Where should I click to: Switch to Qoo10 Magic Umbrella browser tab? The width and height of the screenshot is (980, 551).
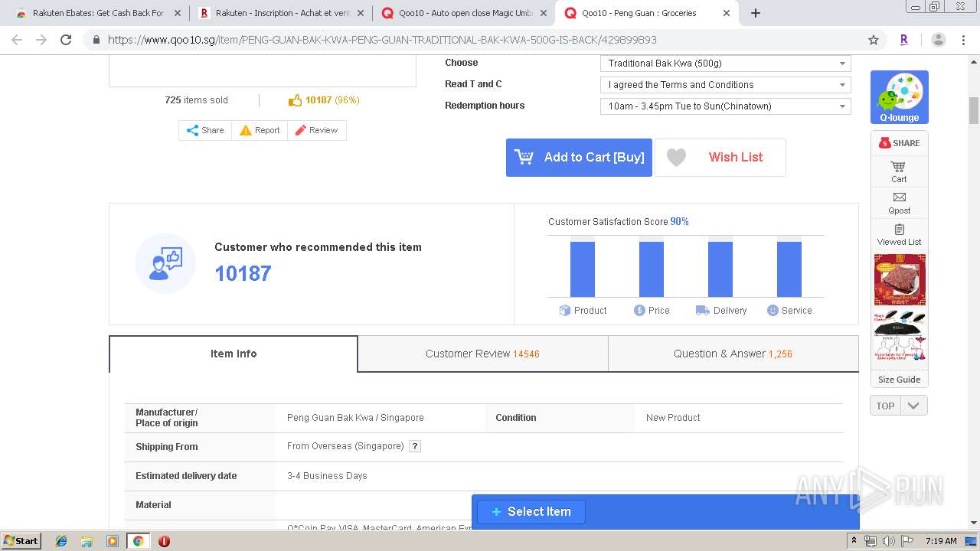pos(465,13)
